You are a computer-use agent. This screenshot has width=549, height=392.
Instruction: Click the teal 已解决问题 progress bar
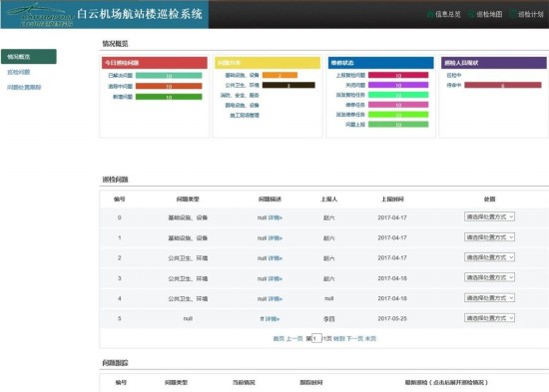(x=169, y=76)
